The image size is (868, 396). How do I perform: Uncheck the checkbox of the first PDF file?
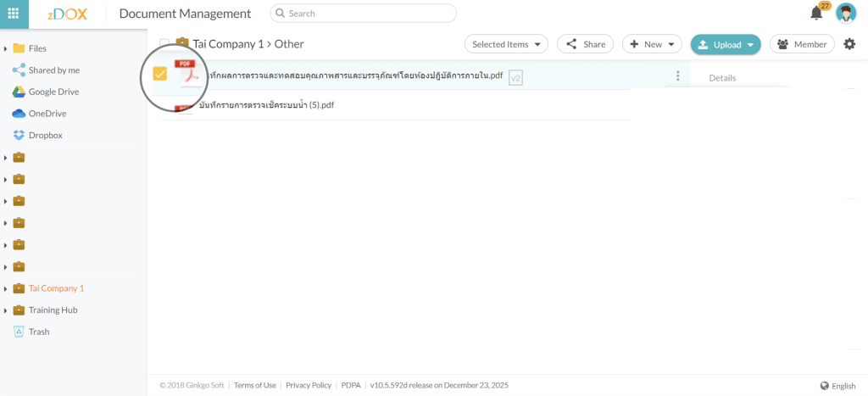(x=160, y=74)
